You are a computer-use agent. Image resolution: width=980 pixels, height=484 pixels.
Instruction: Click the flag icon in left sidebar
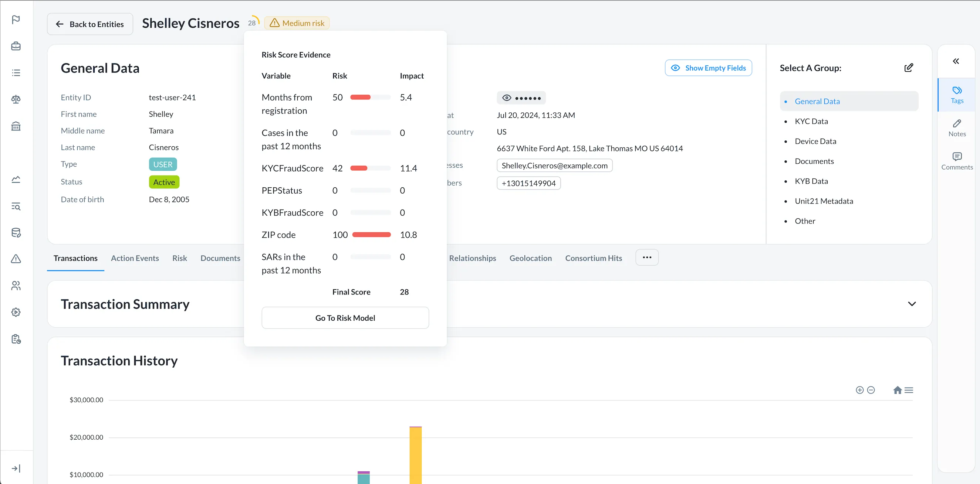click(16, 19)
